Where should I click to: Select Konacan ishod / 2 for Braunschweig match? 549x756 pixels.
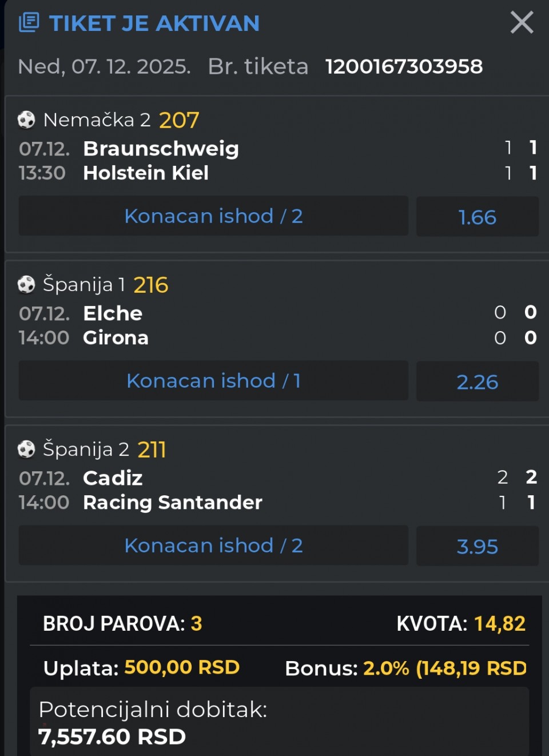pos(213,216)
